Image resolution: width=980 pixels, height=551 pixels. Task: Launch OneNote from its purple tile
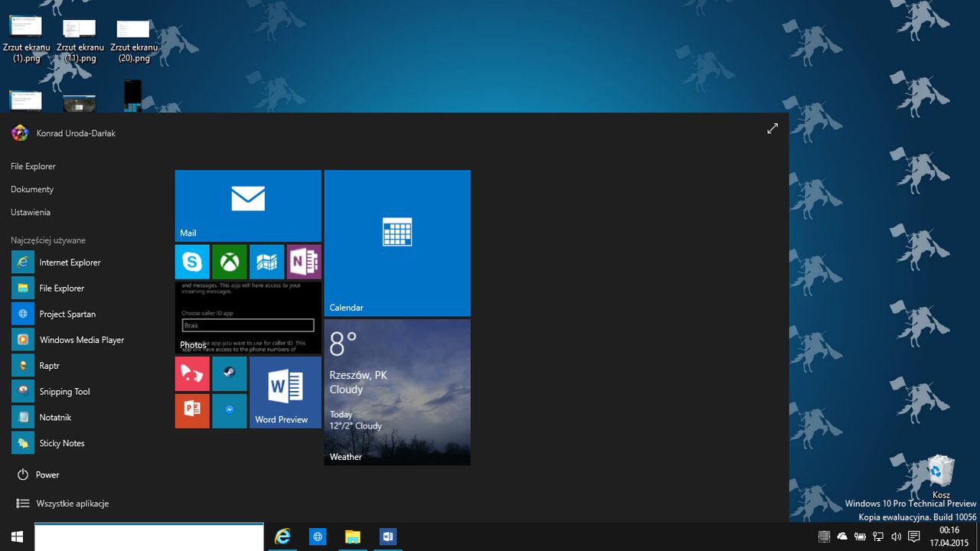304,262
